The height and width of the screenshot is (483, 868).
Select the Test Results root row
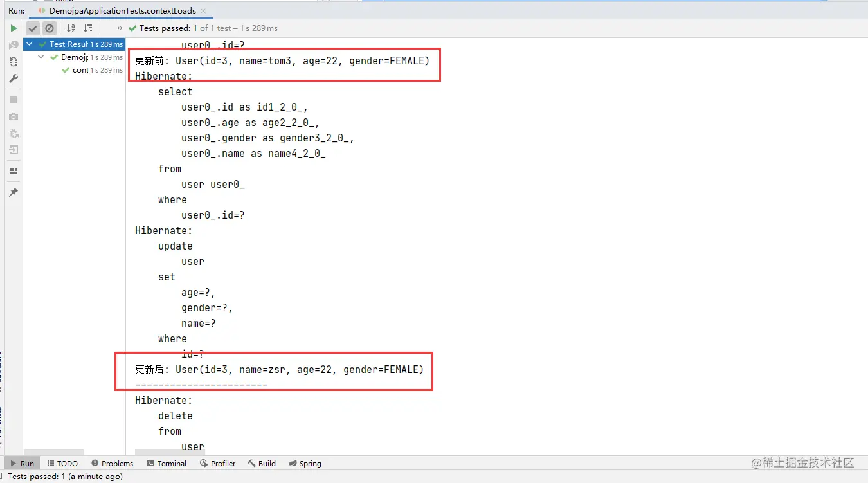click(74, 44)
